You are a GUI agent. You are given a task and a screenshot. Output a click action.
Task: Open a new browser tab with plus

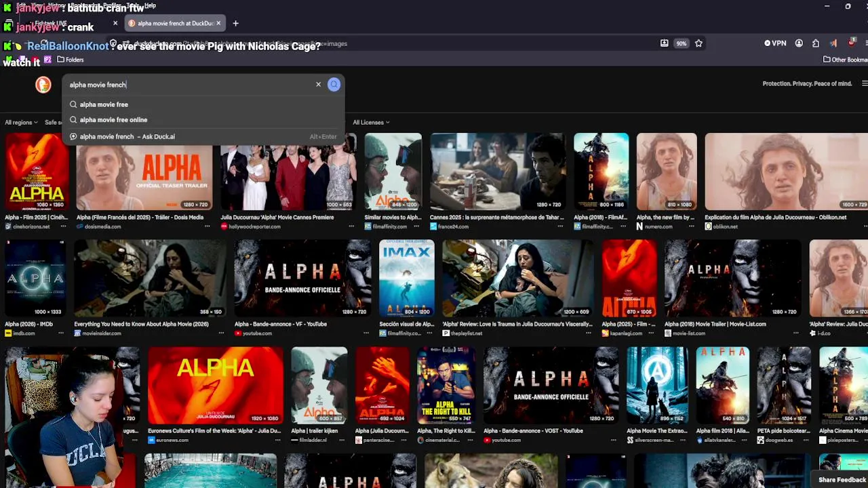pyautogui.click(x=235, y=23)
